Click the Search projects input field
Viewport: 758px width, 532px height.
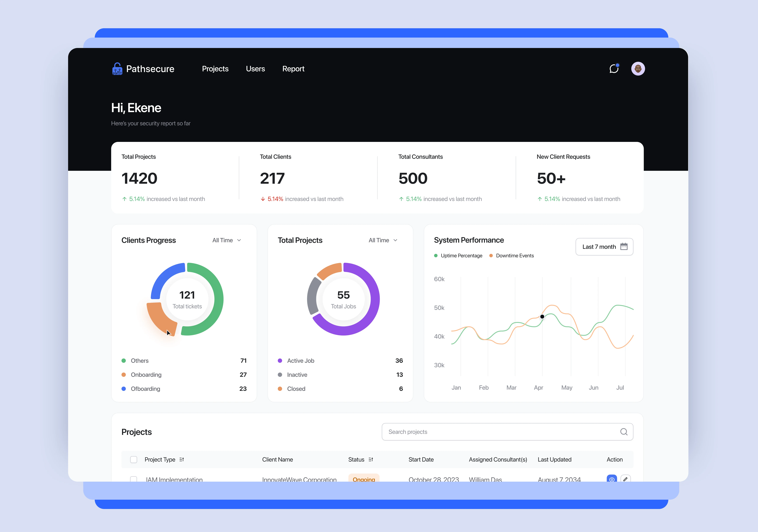[495, 432]
